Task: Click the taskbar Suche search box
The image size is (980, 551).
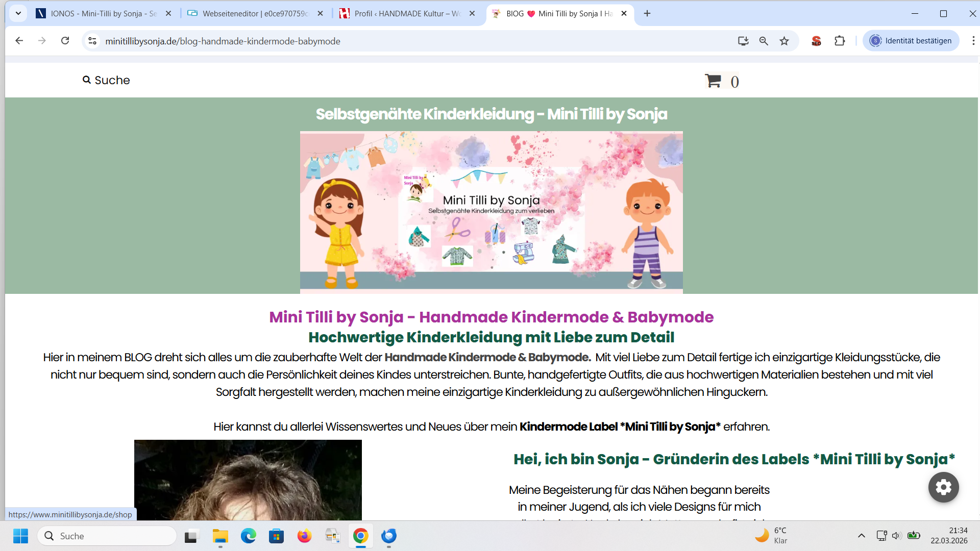Action: 107,536
